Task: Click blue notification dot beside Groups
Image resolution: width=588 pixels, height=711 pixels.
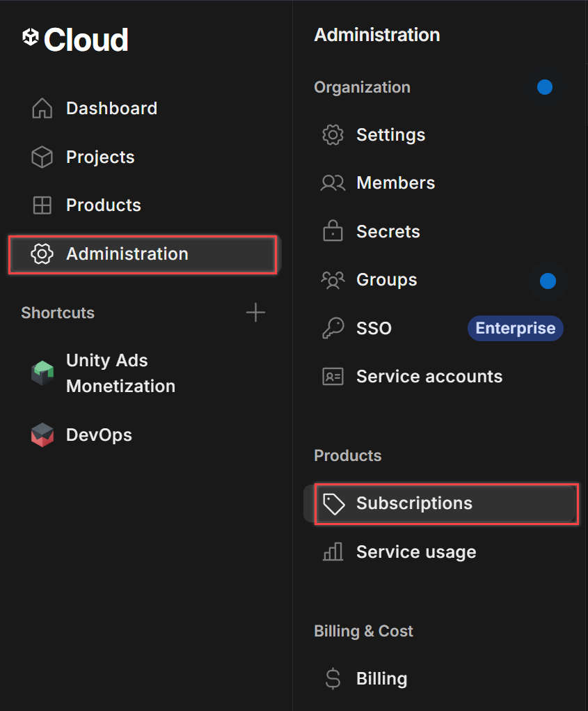Action: [x=548, y=281]
